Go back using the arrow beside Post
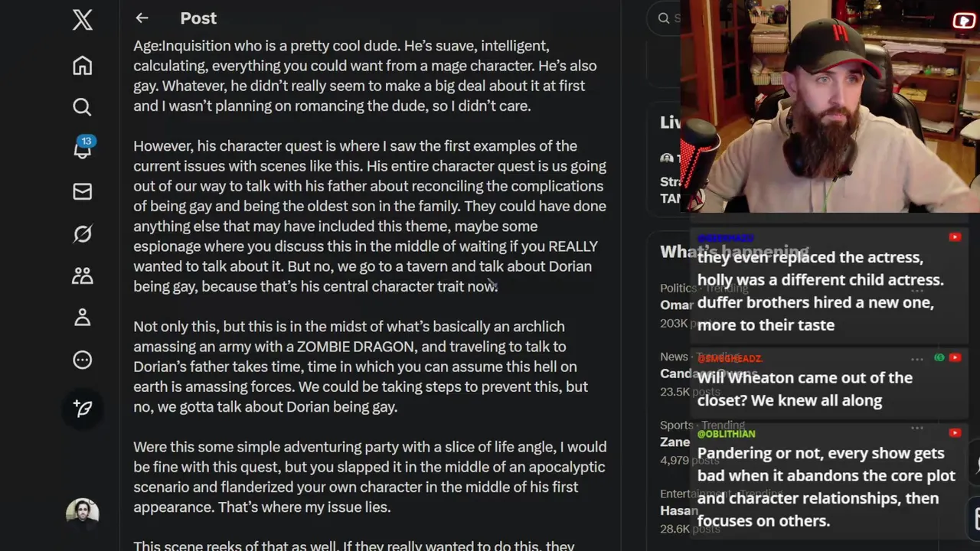Screen dimensions: 980x551 tap(142, 18)
